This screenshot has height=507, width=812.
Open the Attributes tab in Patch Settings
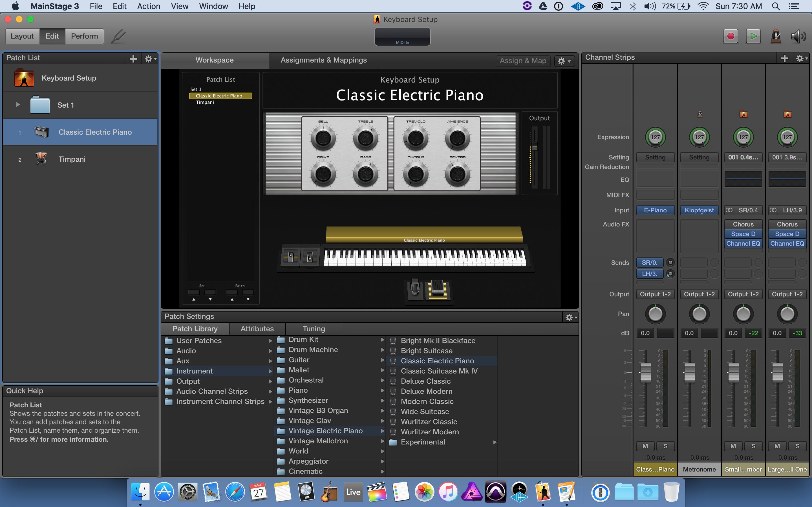coord(257,329)
